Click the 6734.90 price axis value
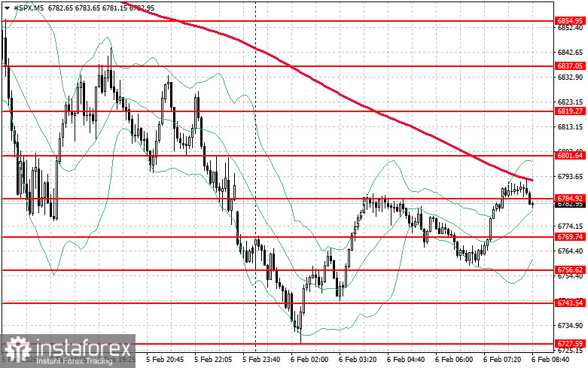This screenshot has width=588, height=368. (x=570, y=326)
